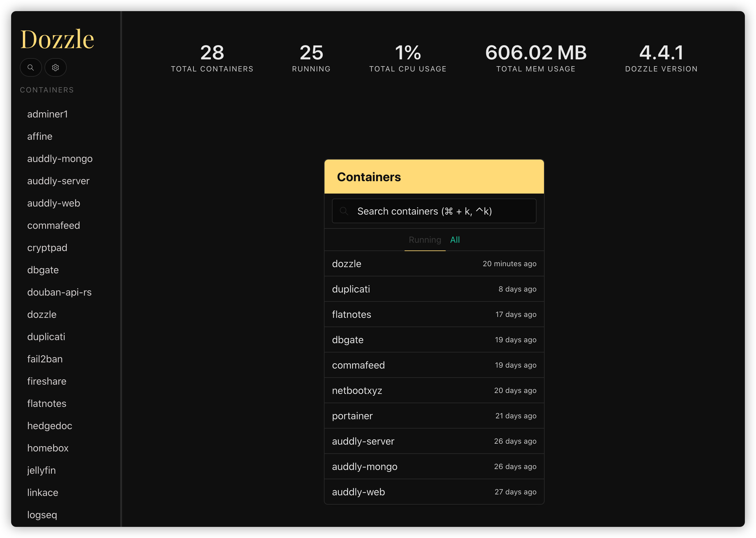Image resolution: width=756 pixels, height=538 pixels.
Task: Open affine container logs from sidebar
Action: (x=40, y=136)
